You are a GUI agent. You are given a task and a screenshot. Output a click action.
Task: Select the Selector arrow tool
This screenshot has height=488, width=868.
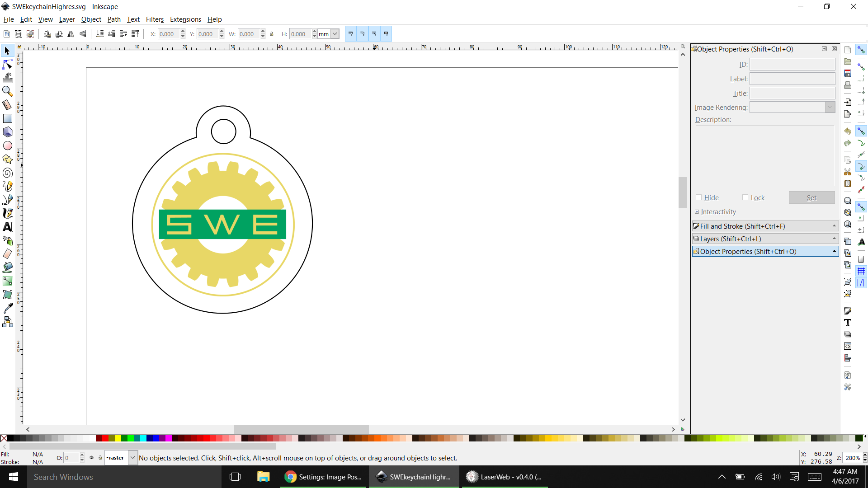click(x=7, y=51)
